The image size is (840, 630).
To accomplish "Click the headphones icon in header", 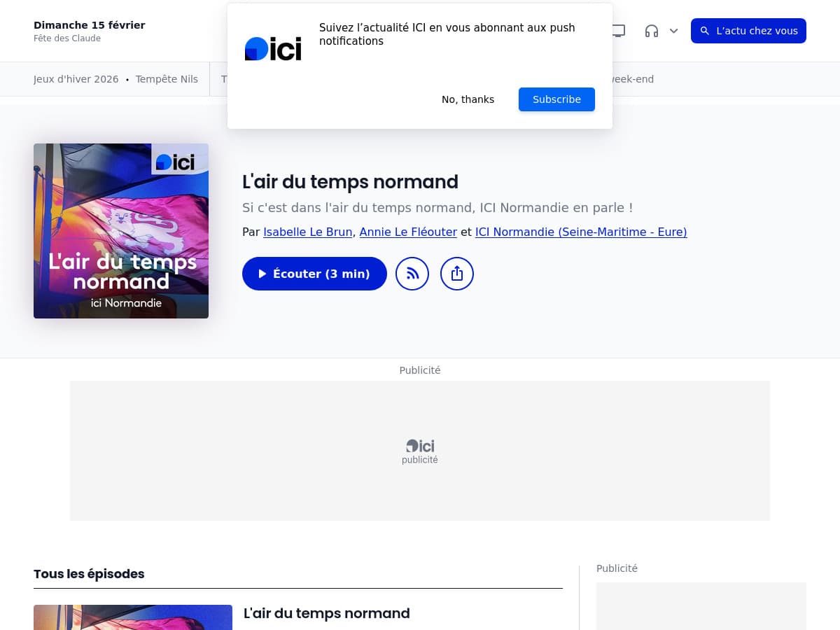I will pyautogui.click(x=652, y=31).
